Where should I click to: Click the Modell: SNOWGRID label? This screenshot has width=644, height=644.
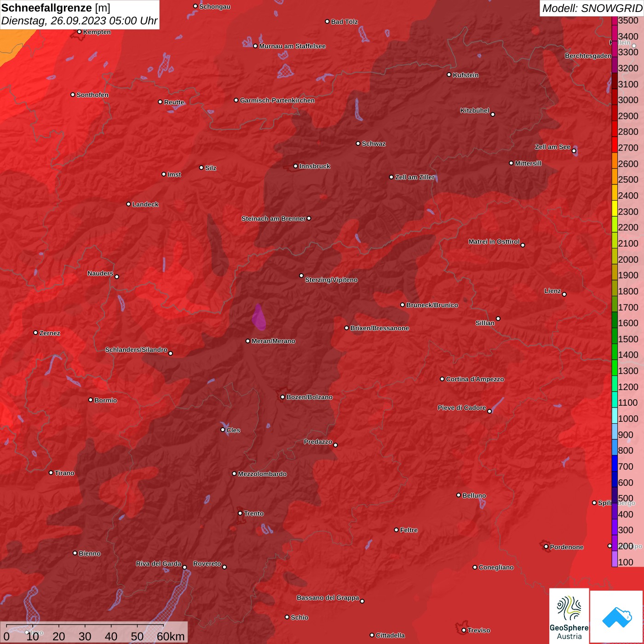(x=592, y=8)
